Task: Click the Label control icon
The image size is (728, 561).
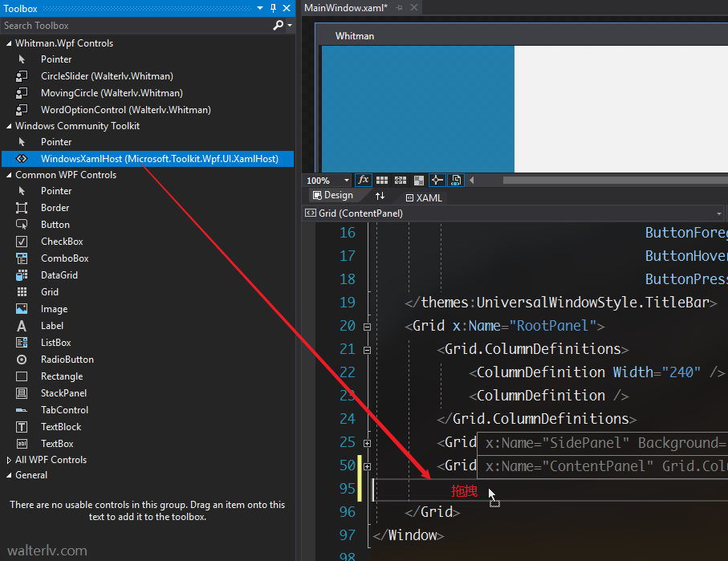Action: point(22,326)
